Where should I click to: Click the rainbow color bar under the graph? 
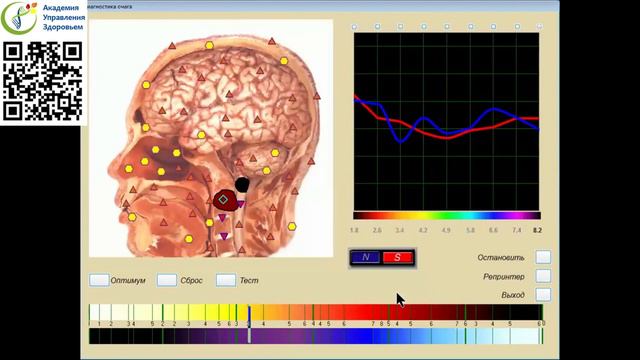447,216
